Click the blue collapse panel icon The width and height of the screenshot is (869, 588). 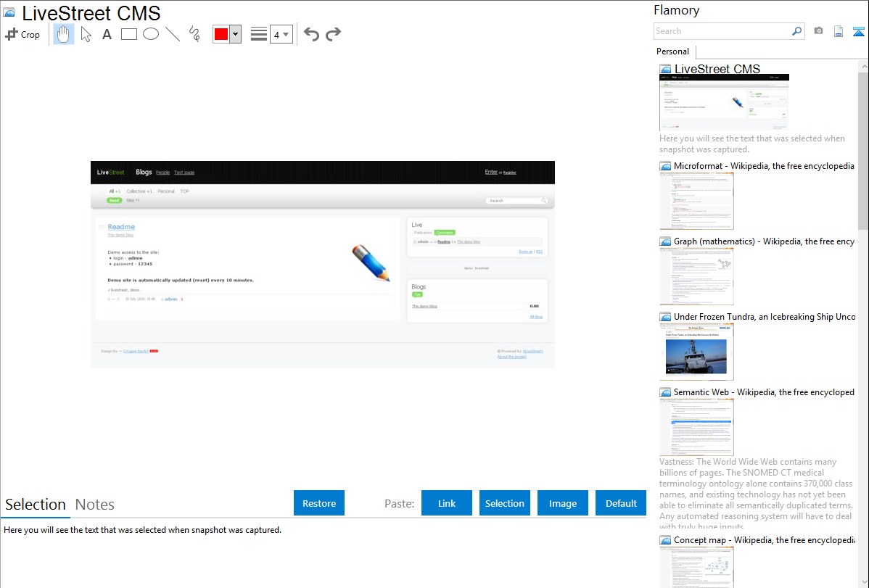point(858,31)
